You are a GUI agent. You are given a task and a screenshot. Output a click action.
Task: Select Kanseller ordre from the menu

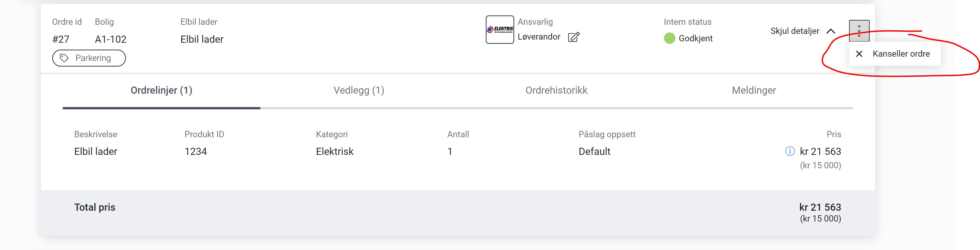(894, 54)
